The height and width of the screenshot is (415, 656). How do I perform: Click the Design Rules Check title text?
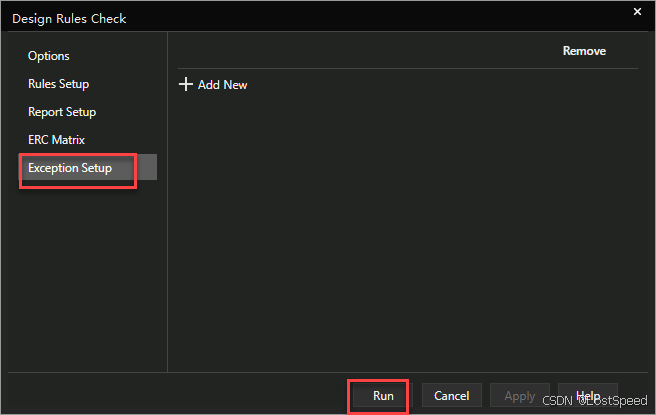[69, 18]
